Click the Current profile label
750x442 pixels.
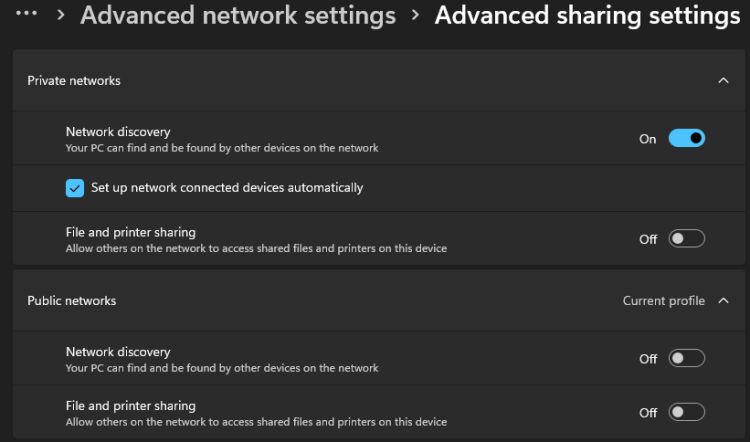coord(663,301)
